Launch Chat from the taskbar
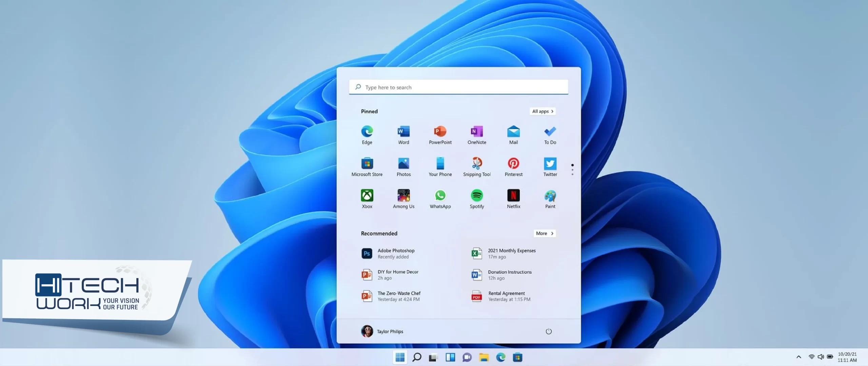The height and width of the screenshot is (366, 868). pyautogui.click(x=467, y=357)
